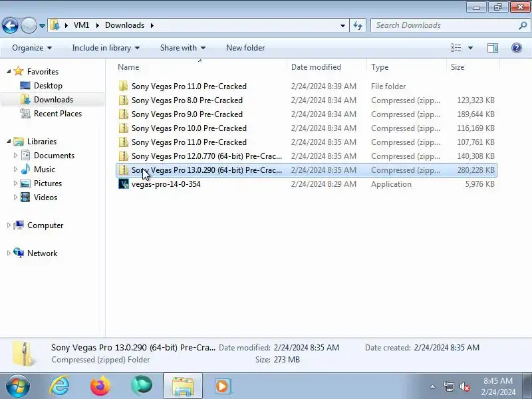Click the Forward navigation arrow button
Image resolution: width=532 pixels, height=399 pixels.
29,25
